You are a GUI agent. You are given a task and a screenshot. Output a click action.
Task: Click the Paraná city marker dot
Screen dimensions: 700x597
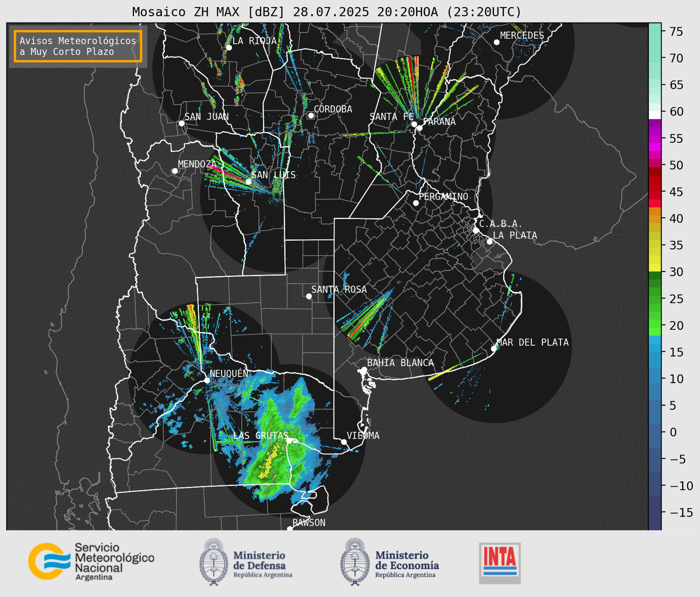[x=420, y=128]
